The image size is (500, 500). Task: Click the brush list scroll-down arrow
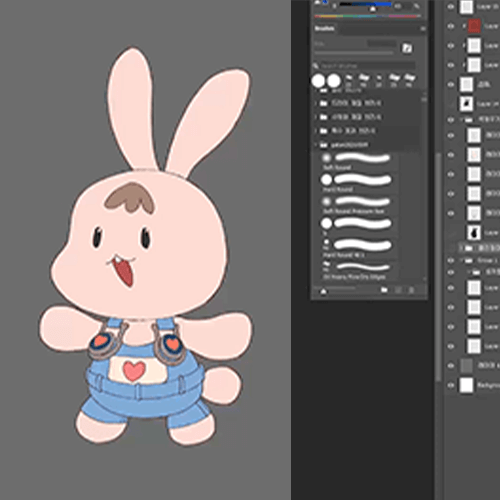click(424, 279)
